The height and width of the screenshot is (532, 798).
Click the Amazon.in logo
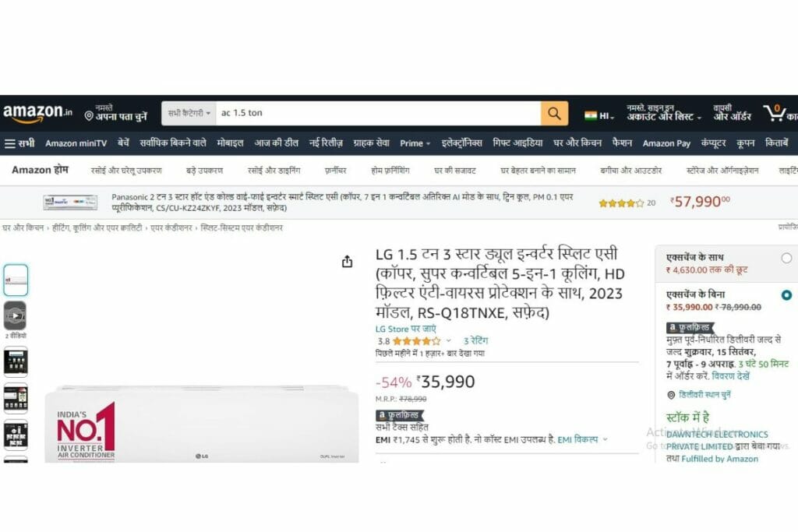pyautogui.click(x=37, y=113)
